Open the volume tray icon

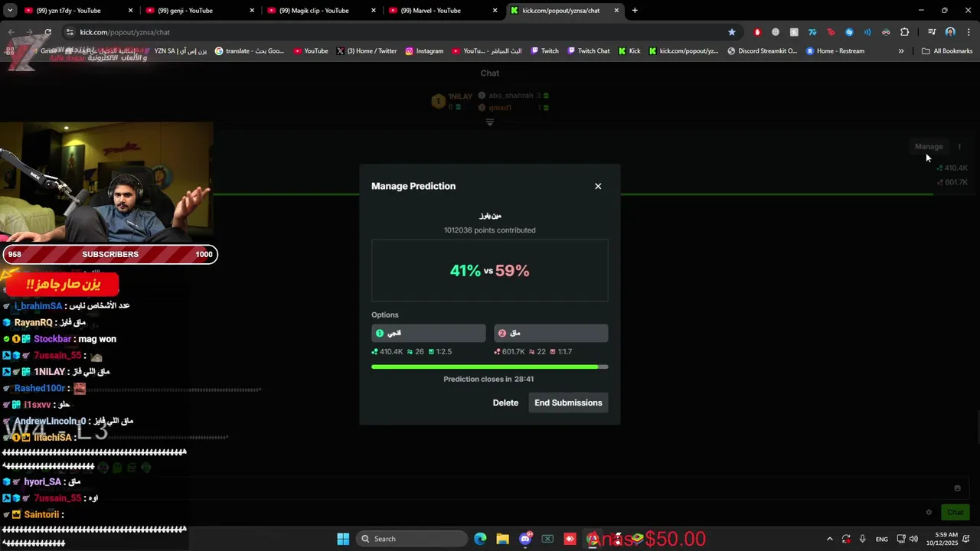click(913, 539)
